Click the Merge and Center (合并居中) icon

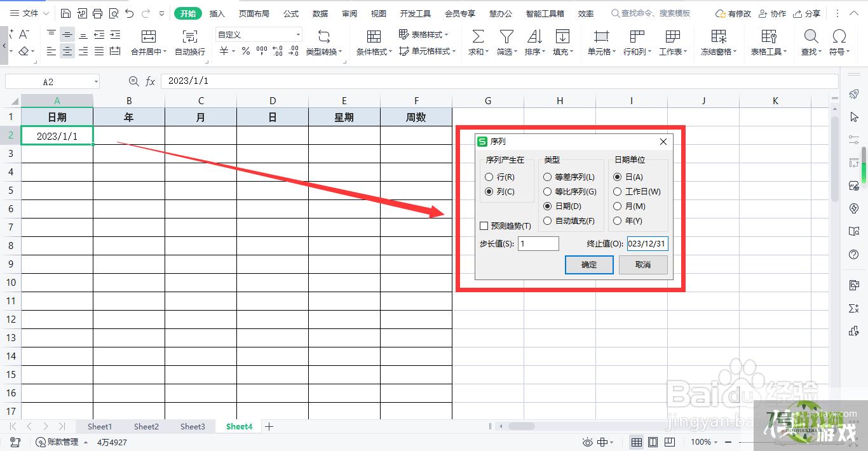tap(148, 37)
